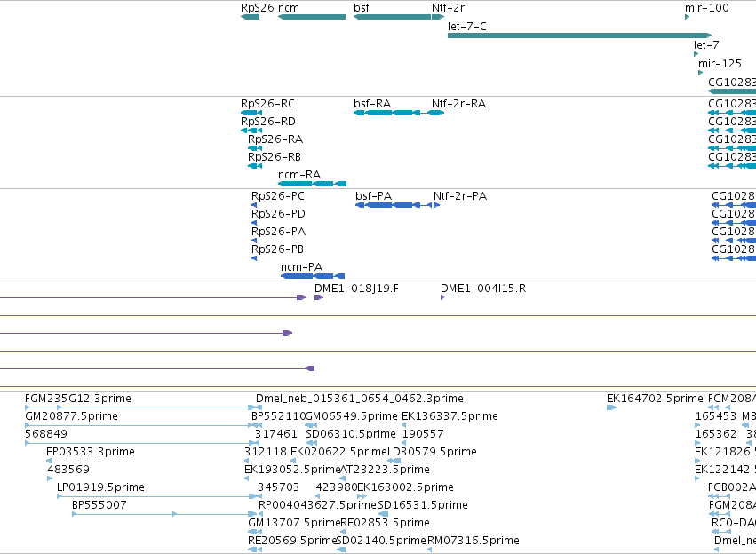Open the EK163002.5prime EST label
Image resolution: width=756 pixels, height=554 pixels.
click(x=405, y=487)
